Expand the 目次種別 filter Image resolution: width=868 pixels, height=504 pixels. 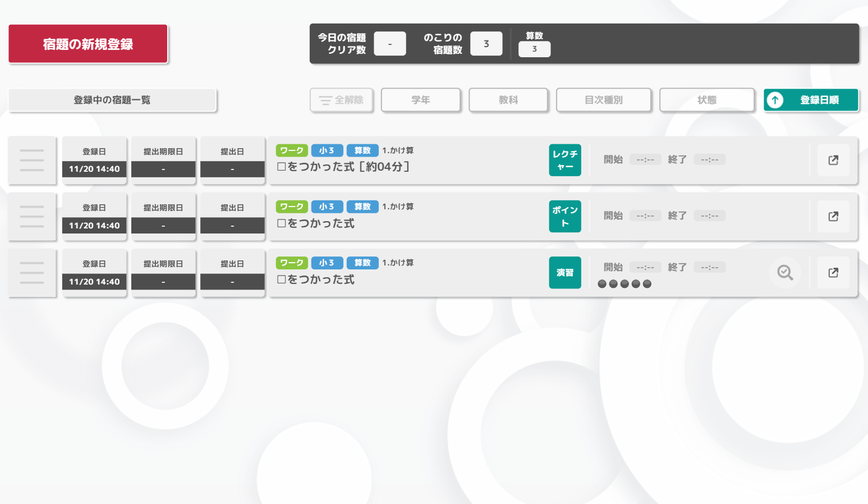pos(603,100)
